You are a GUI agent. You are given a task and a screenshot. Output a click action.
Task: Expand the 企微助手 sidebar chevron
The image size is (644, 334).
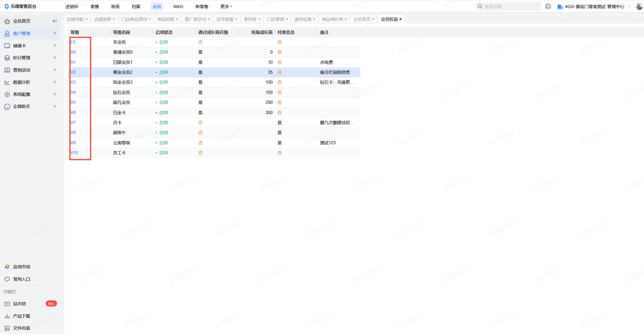point(55,106)
